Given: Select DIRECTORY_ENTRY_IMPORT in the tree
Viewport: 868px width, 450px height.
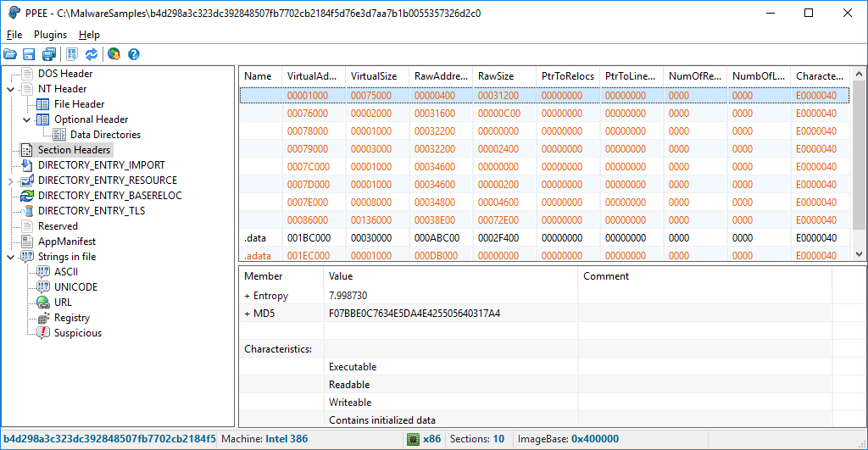Looking at the screenshot, I should (101, 165).
